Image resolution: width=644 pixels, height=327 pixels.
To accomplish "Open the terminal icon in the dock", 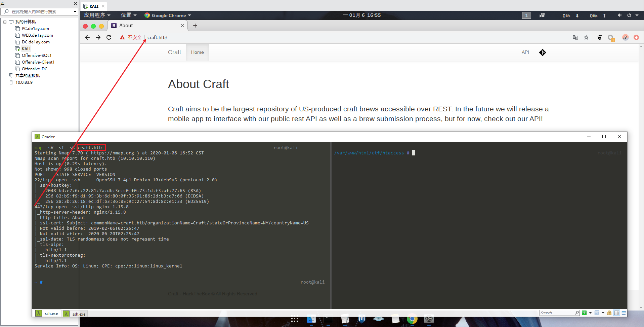I will click(328, 319).
